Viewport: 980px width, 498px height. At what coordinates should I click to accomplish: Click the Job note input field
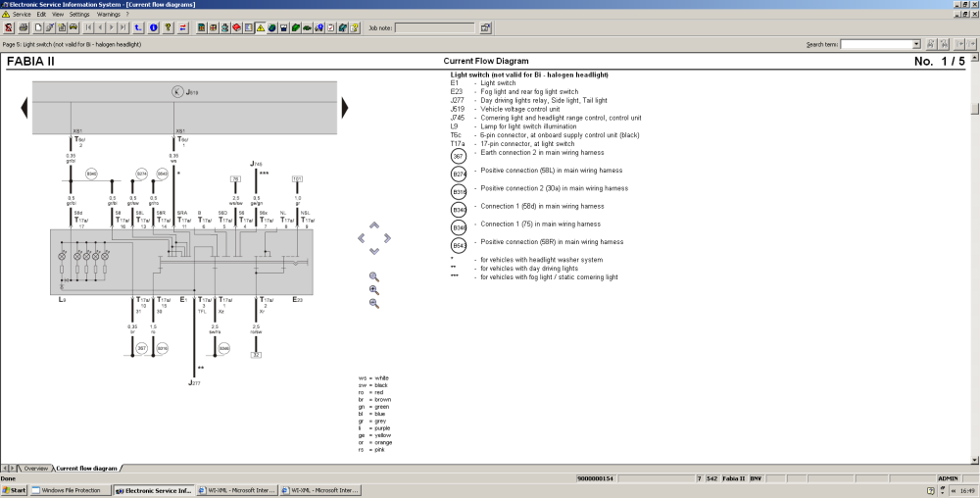pos(434,27)
